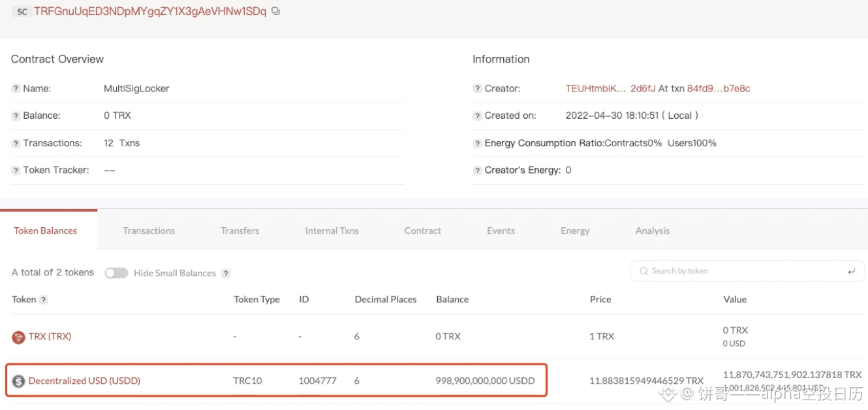This screenshot has width=868, height=410.
Task: Click the TRX token logo icon
Action: 18,337
